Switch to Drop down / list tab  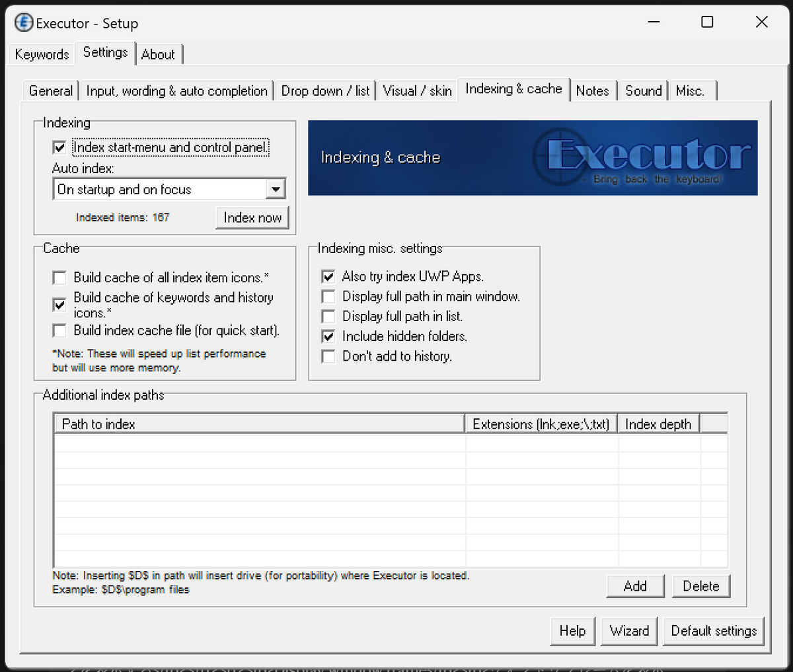coord(325,91)
